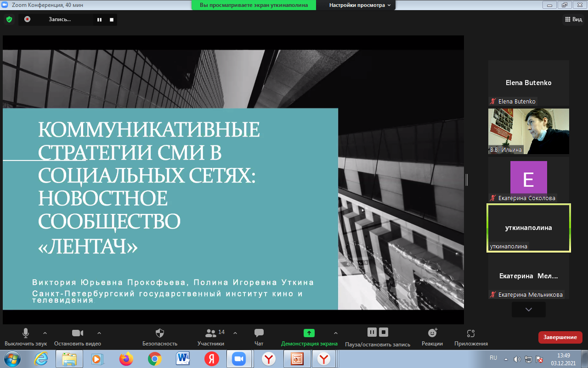Open action center flag tray icon

click(x=540, y=359)
